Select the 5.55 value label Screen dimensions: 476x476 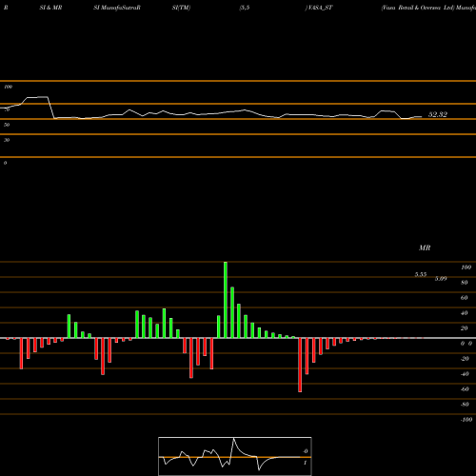pyautogui.click(x=421, y=274)
